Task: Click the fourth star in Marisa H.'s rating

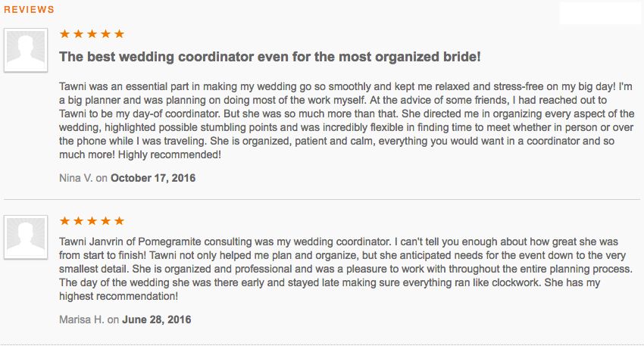Action: 105,221
